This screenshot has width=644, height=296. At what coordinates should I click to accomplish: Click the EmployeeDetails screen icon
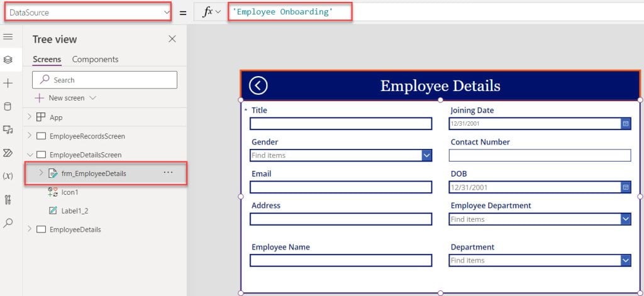point(41,229)
